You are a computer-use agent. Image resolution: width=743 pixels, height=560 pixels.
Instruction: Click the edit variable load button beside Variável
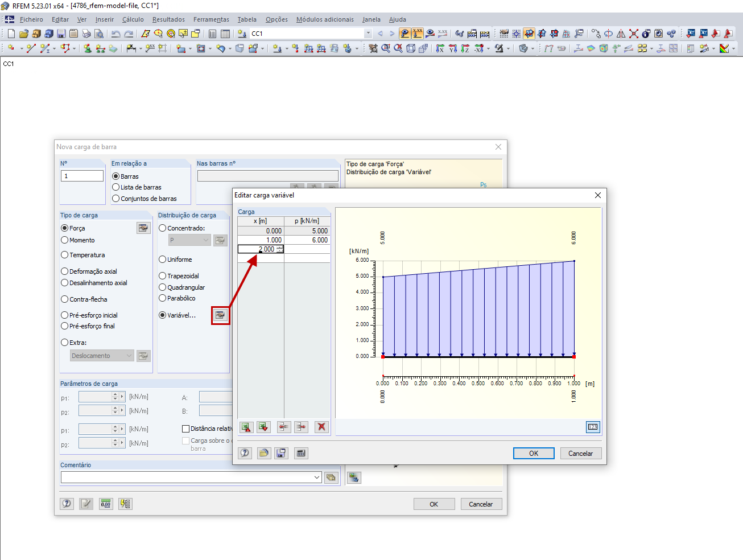pyautogui.click(x=220, y=315)
